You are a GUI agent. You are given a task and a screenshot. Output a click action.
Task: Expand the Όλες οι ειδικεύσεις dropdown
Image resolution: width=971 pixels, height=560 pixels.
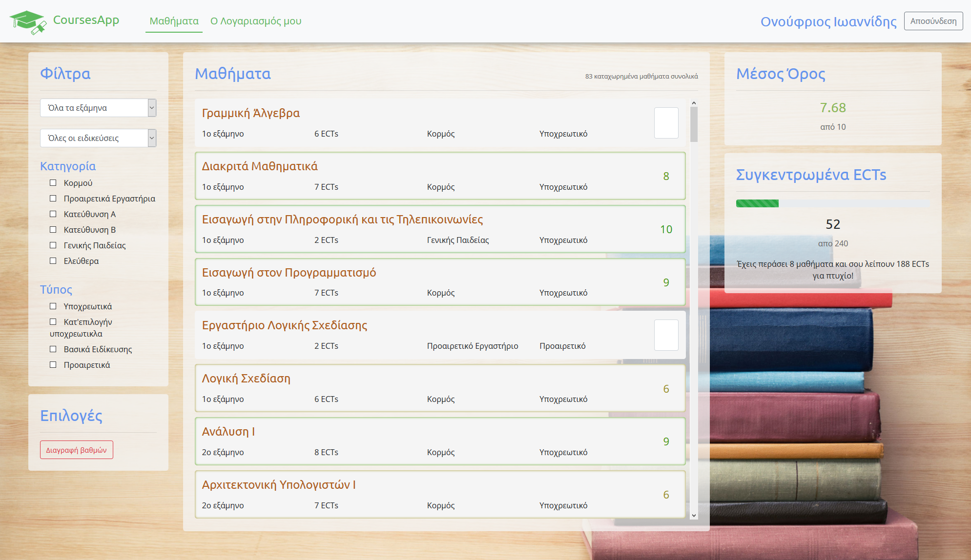pos(98,138)
